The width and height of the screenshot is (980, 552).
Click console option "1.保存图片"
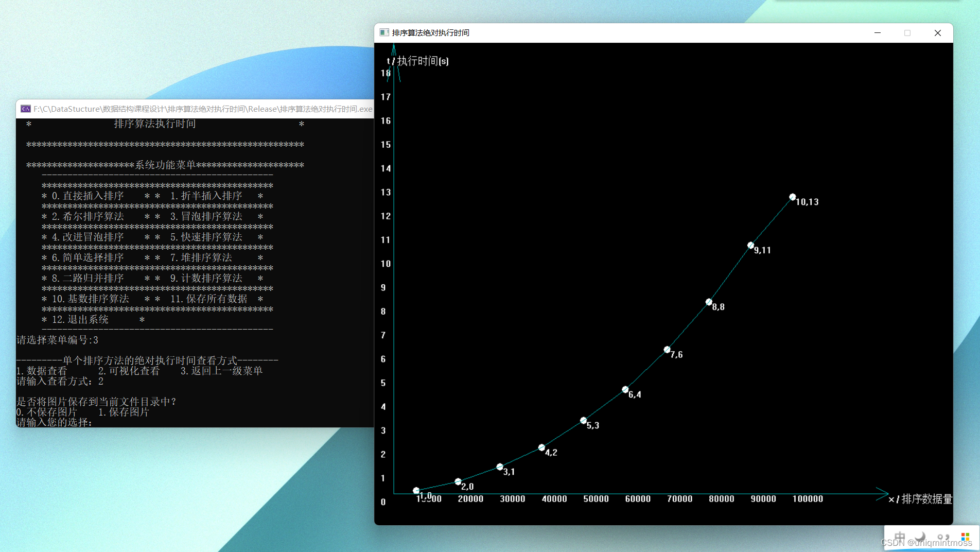[124, 412]
